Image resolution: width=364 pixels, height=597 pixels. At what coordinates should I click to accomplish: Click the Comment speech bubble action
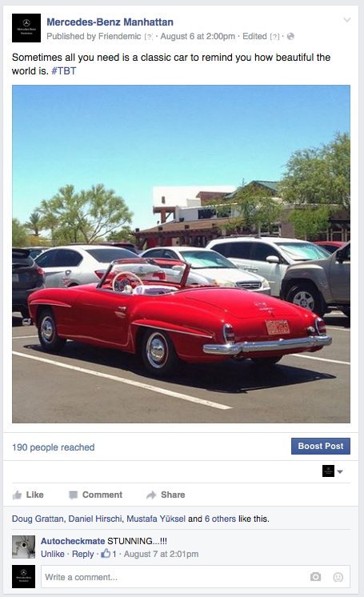95,495
